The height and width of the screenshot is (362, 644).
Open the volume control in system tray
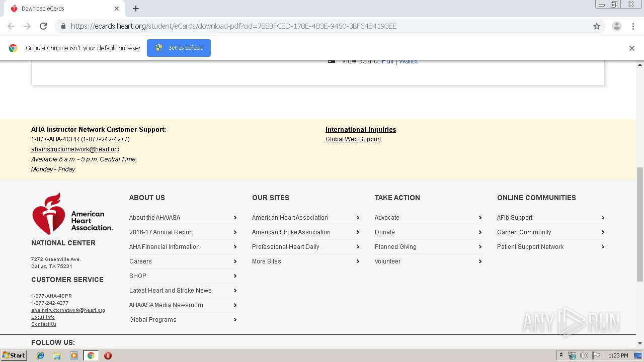pos(584,355)
